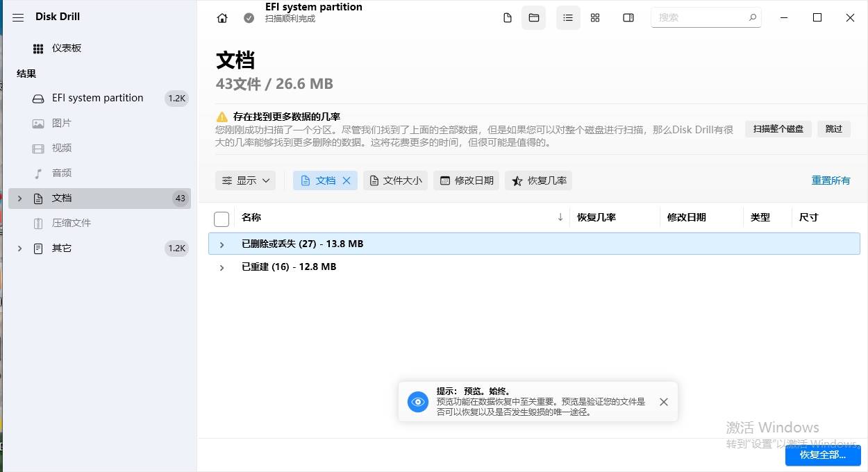
Task: Click the search input field
Action: 700,17
